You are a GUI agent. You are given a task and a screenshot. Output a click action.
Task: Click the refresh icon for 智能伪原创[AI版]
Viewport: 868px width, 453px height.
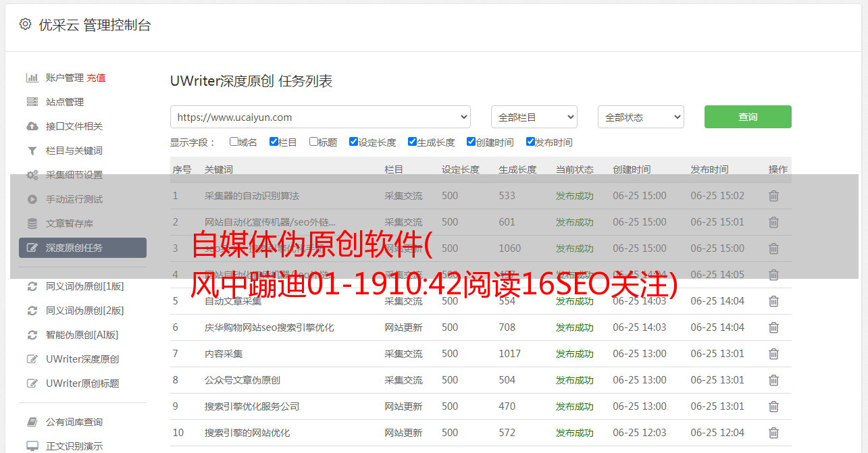point(32,335)
